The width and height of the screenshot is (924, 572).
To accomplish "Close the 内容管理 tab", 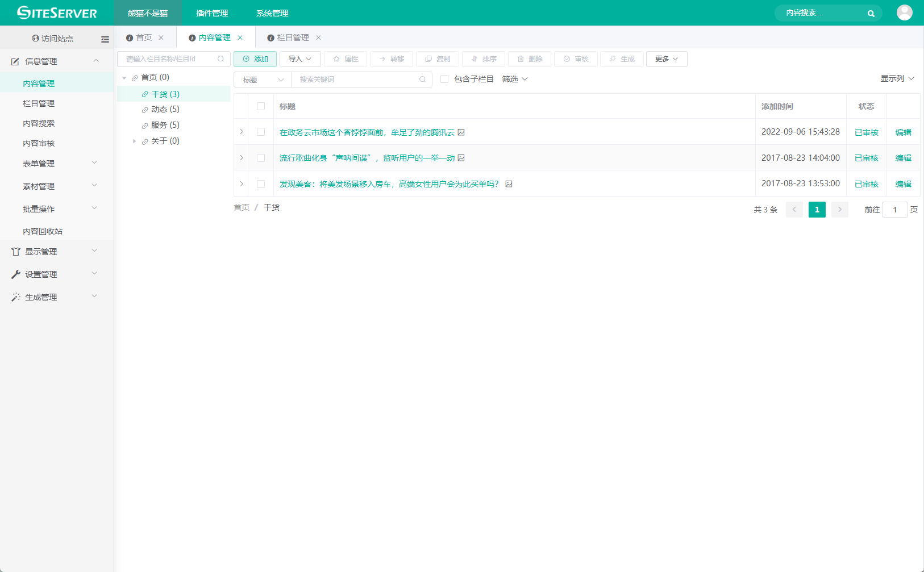I will click(240, 37).
